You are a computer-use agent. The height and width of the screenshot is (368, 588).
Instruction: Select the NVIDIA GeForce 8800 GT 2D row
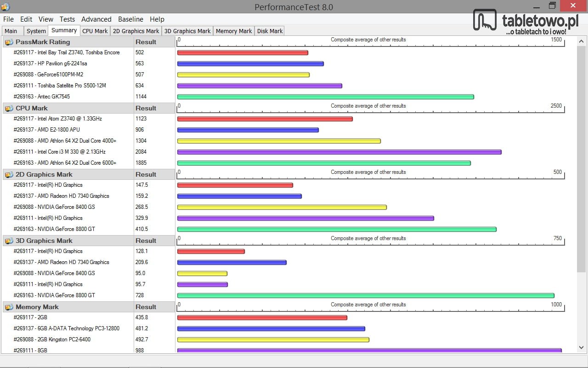coord(88,229)
